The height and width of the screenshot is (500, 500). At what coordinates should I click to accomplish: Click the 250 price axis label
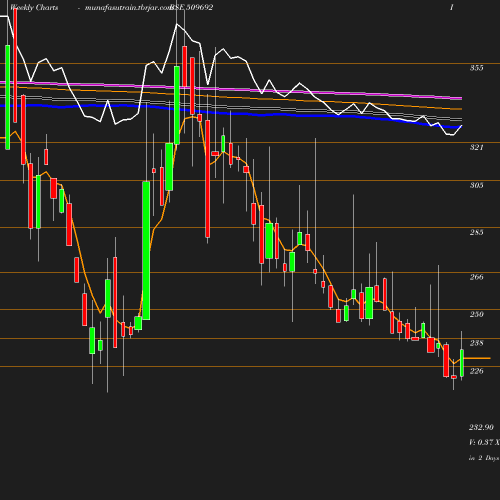tap(476, 314)
